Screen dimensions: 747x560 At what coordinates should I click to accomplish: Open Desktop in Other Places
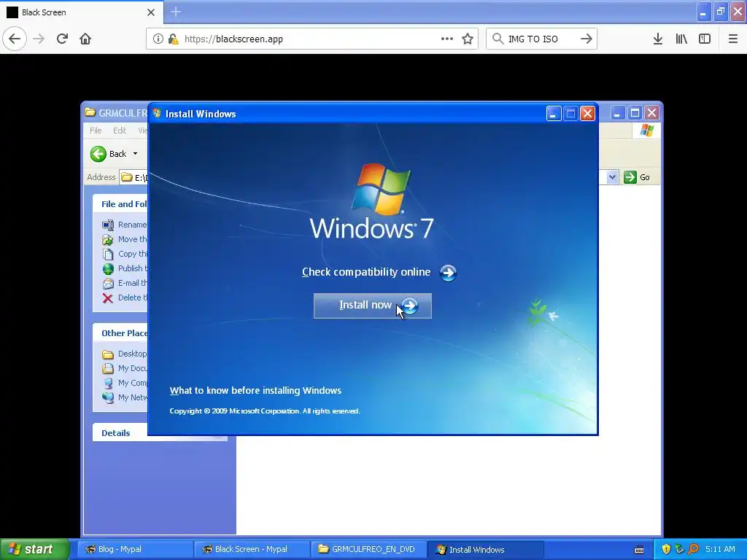[125, 354]
